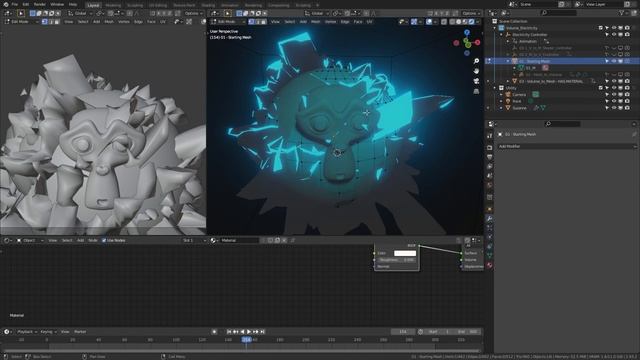
Task: Switch to the UV Editing workspace tab
Action: (x=158, y=5)
